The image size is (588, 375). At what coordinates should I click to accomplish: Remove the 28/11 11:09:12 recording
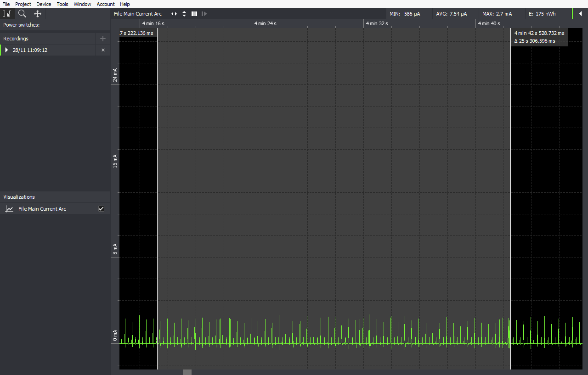pos(103,50)
